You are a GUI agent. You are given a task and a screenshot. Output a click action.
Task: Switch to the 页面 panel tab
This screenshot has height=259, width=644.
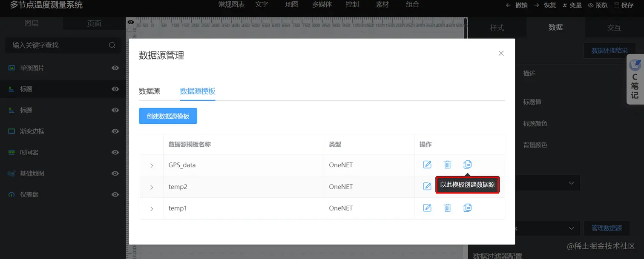click(x=94, y=23)
